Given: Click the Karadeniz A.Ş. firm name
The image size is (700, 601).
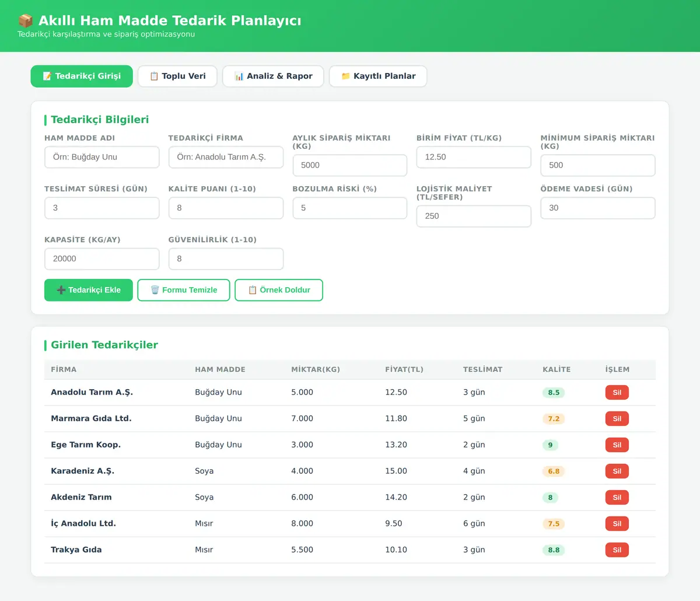Looking at the screenshot, I should click(82, 471).
